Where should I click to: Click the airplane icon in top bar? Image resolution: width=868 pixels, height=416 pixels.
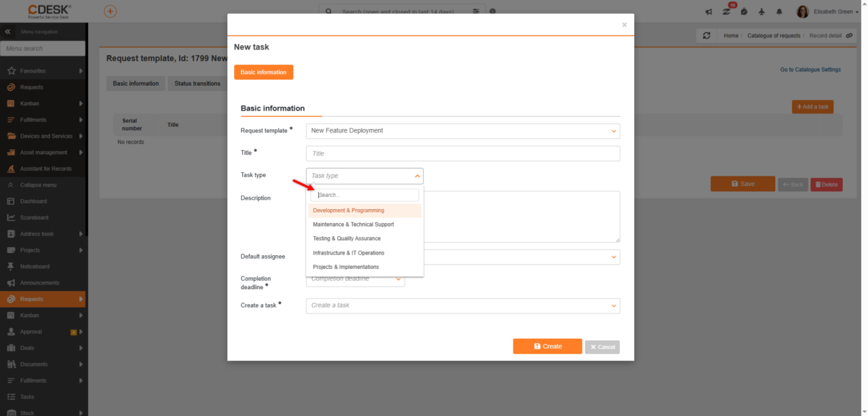[x=762, y=12]
